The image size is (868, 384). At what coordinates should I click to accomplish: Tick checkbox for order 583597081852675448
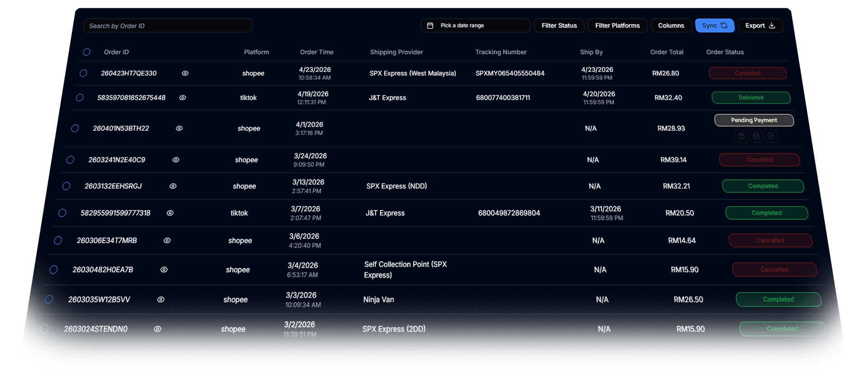click(80, 98)
